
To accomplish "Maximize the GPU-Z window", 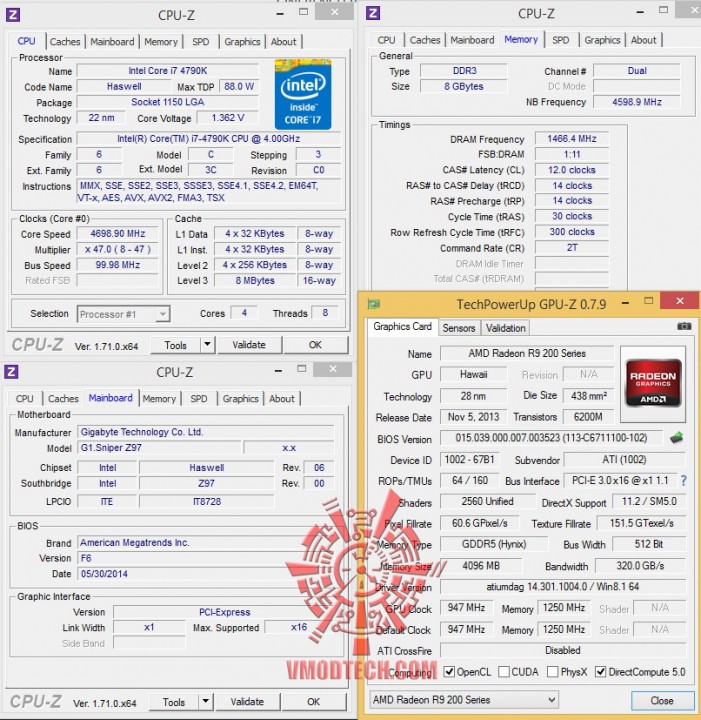I will (x=648, y=301).
